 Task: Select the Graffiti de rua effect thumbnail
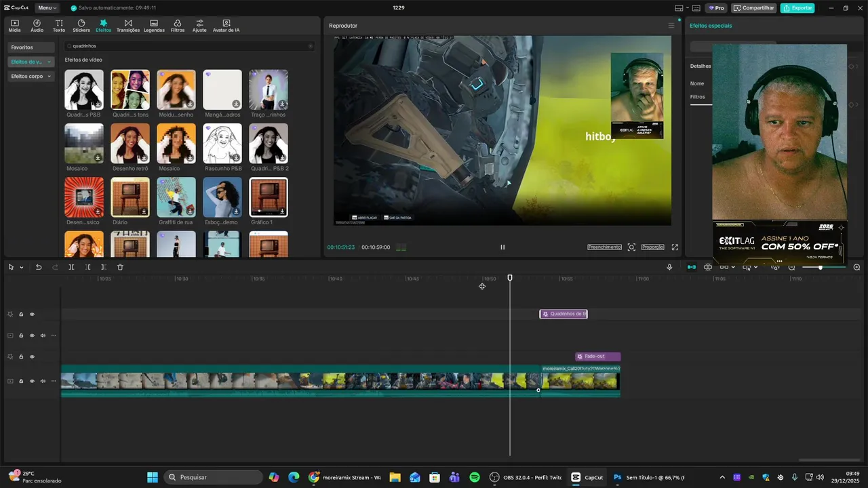pyautogui.click(x=176, y=197)
